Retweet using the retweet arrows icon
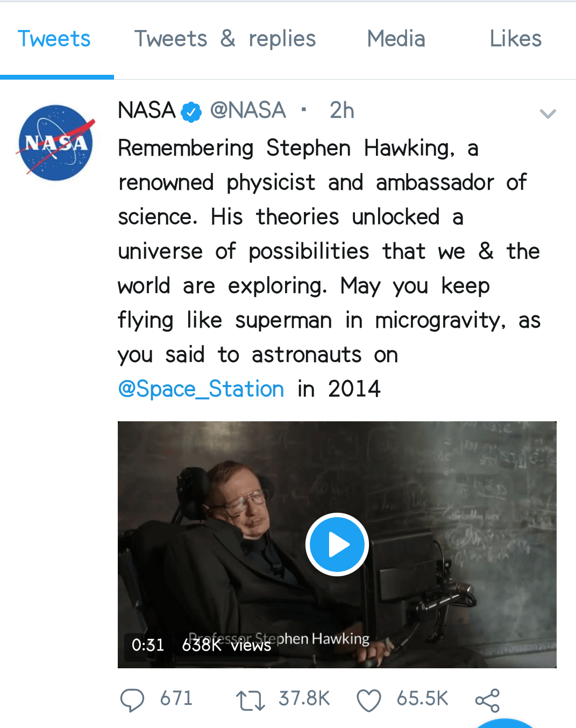The height and width of the screenshot is (728, 576). [x=250, y=701]
